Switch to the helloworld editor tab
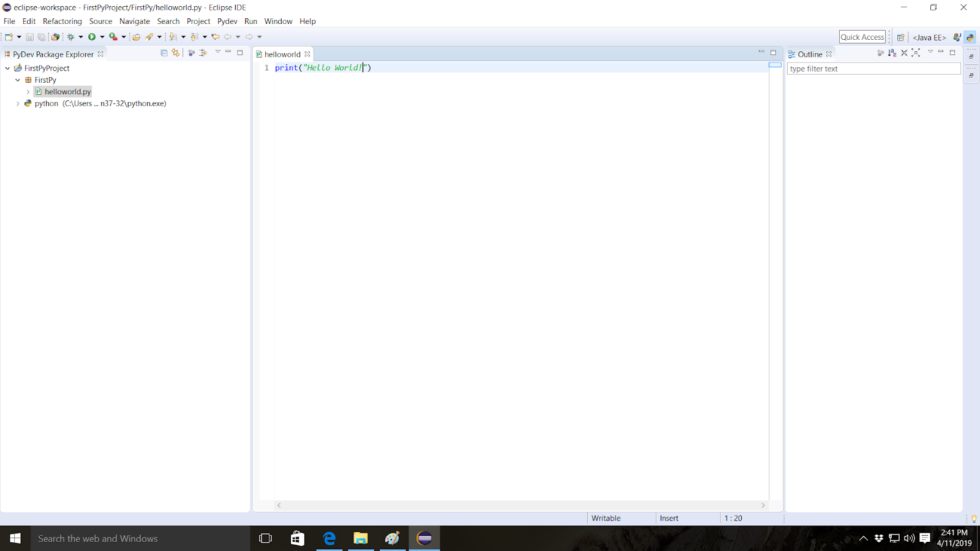 [x=283, y=54]
